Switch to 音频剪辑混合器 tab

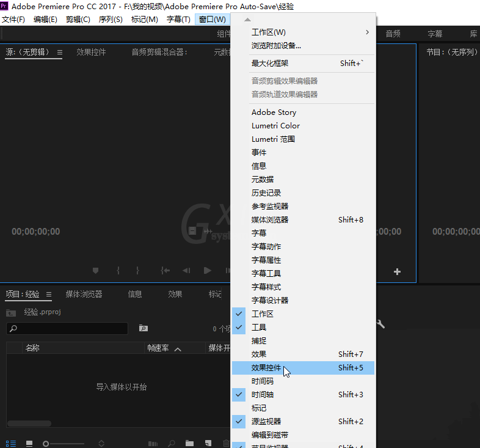pos(159,52)
